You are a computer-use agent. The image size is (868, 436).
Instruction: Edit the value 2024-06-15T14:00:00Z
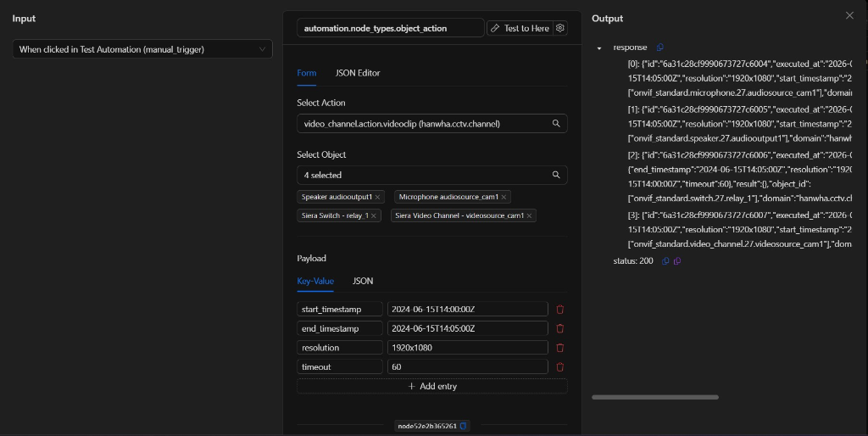(467, 309)
